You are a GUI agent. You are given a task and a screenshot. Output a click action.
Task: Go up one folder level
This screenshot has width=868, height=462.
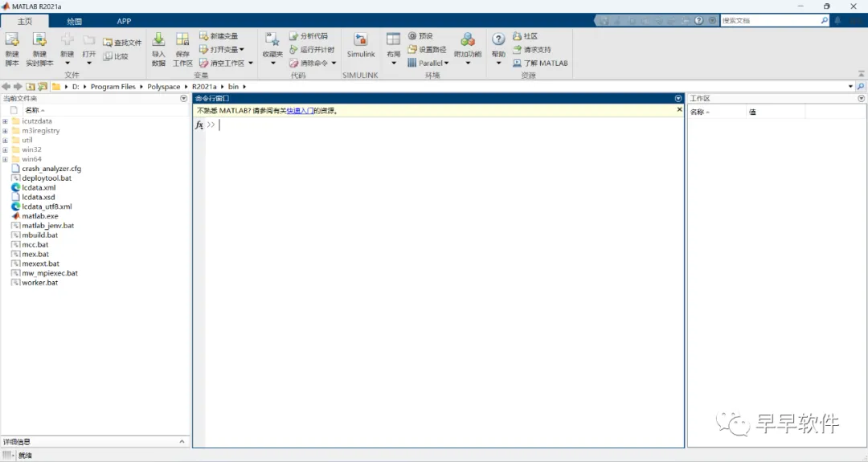click(31, 86)
